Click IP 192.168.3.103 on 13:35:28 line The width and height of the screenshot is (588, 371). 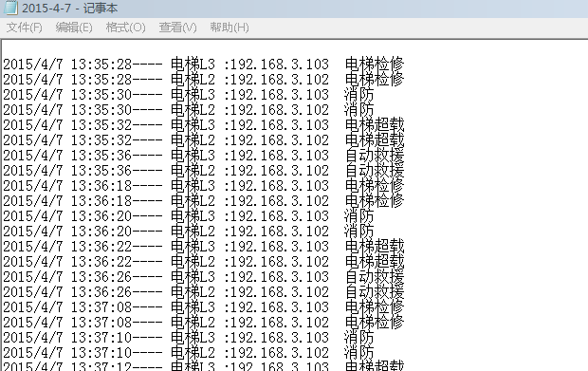280,65
